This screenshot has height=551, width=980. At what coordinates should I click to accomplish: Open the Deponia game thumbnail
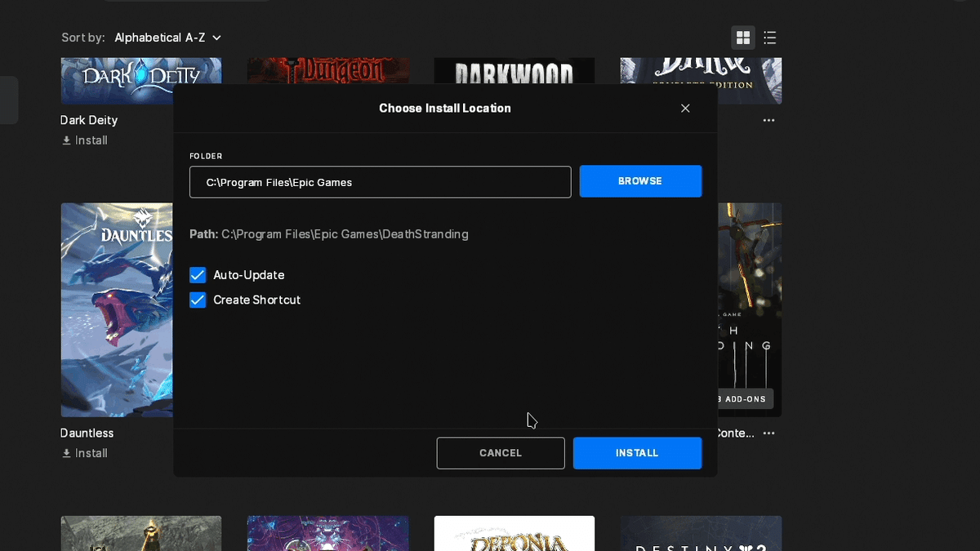pos(514,533)
